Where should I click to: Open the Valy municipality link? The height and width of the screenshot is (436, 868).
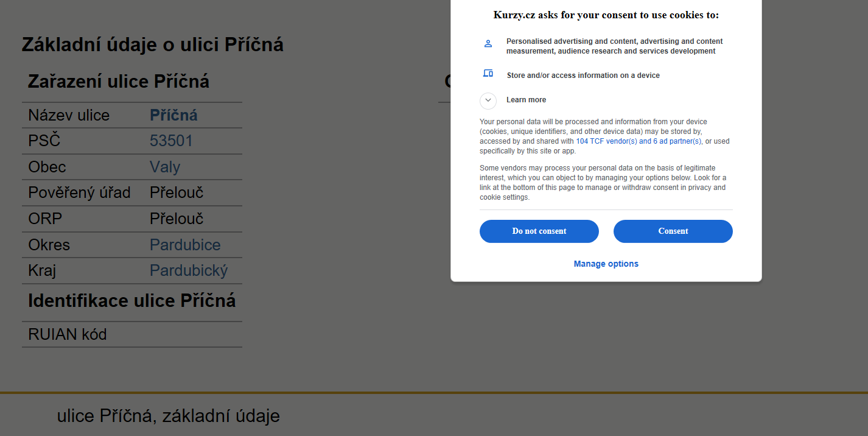pyautogui.click(x=165, y=167)
